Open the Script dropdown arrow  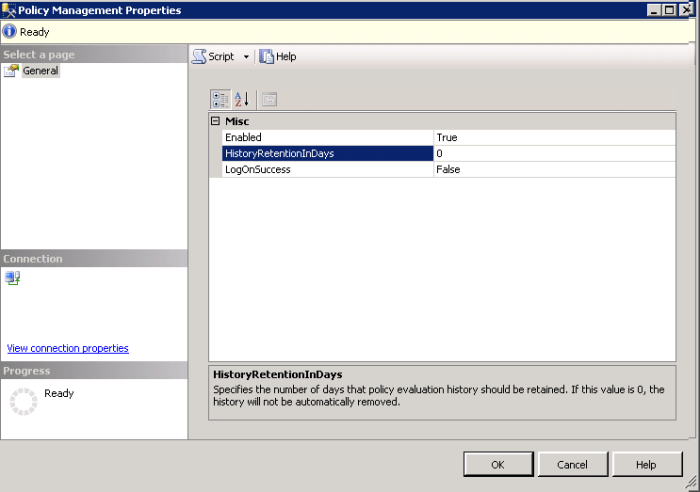click(246, 57)
